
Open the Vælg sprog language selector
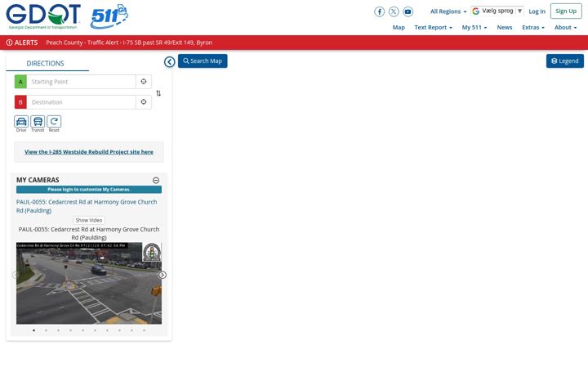(x=497, y=11)
